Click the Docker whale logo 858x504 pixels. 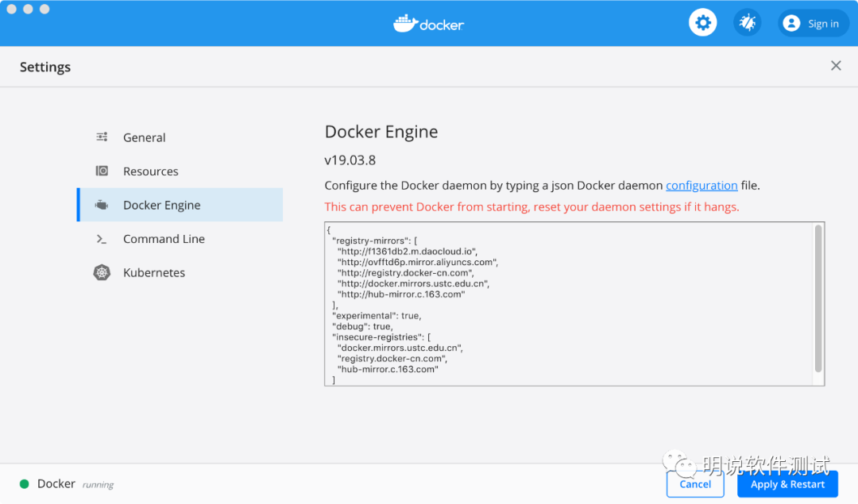point(406,23)
